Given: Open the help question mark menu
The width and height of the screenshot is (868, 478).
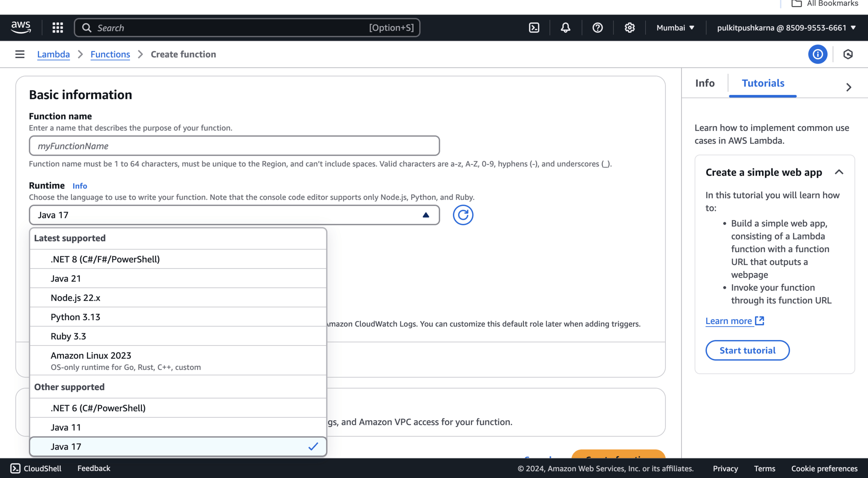Looking at the screenshot, I should coord(597,28).
